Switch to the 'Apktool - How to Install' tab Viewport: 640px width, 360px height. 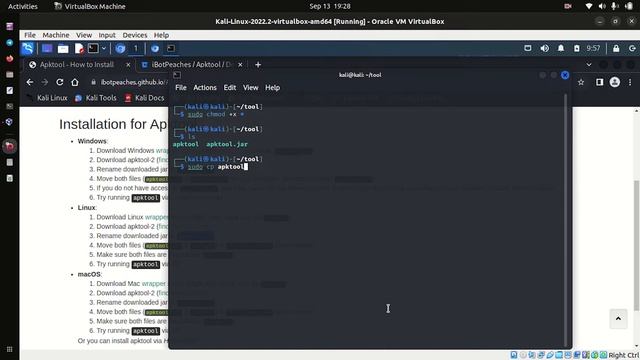(x=77, y=64)
